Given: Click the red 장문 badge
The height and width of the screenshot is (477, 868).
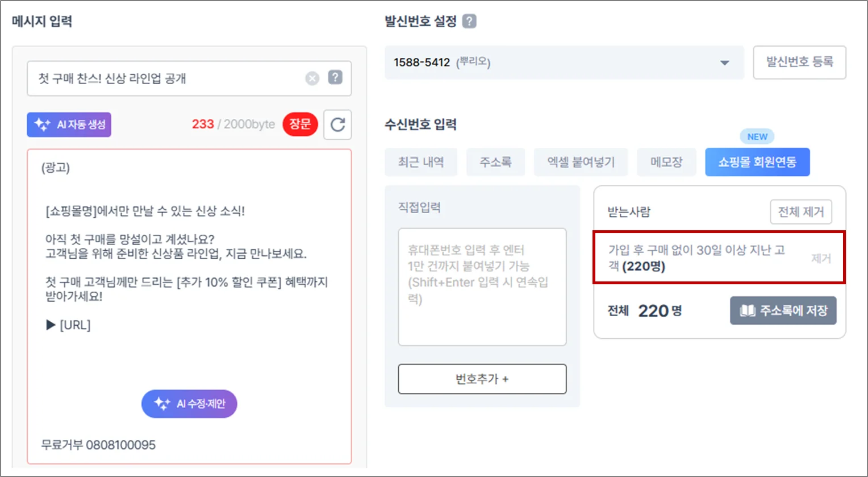Looking at the screenshot, I should [300, 124].
